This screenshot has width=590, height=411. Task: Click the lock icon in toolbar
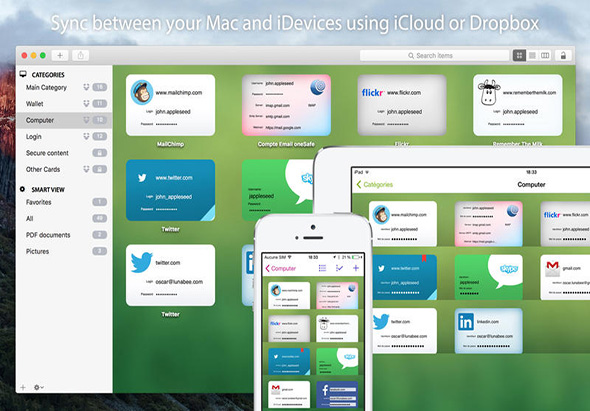point(563,55)
